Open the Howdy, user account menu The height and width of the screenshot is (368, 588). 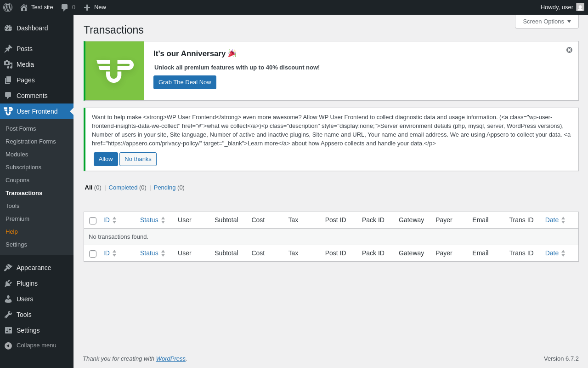pos(562,7)
